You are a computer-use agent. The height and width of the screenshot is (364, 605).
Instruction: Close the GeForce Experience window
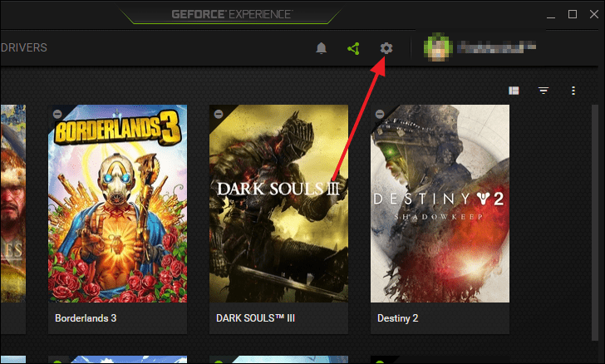coord(594,14)
